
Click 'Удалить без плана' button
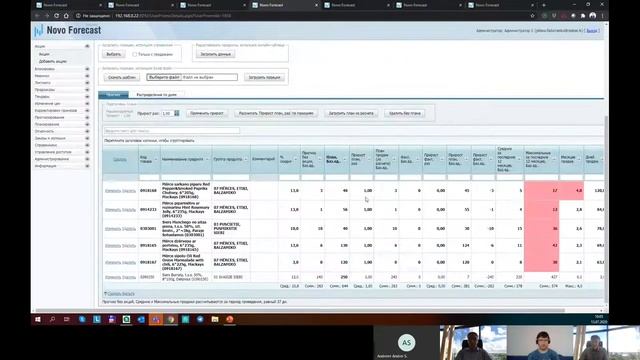point(405,113)
